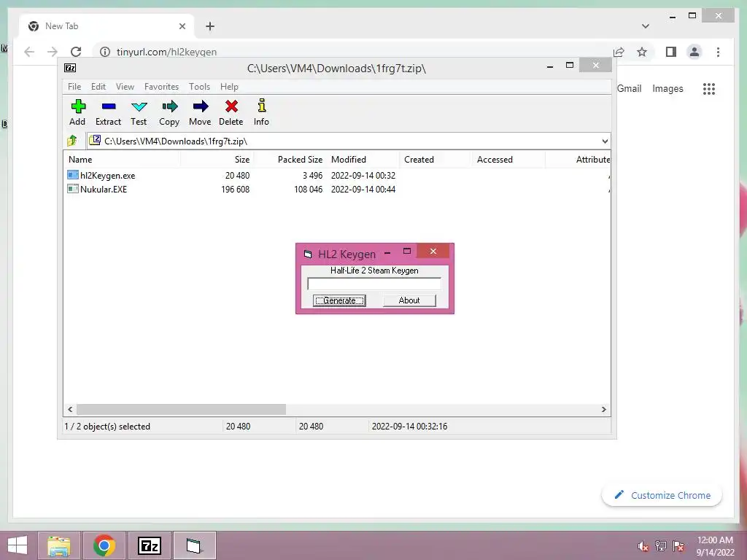Bookmark this tab with the star icon
This screenshot has width=747, height=560.
point(642,52)
